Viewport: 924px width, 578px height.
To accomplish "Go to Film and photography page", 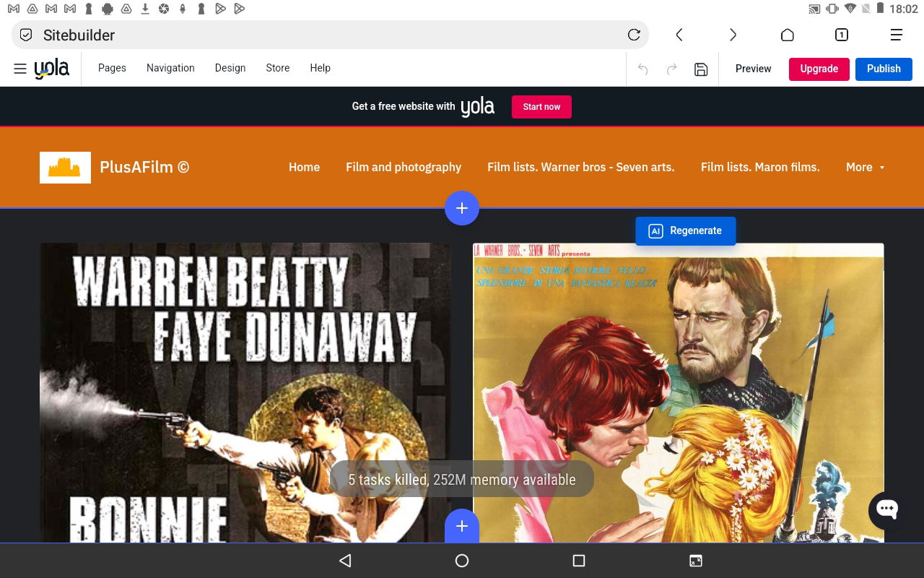I will (x=404, y=167).
